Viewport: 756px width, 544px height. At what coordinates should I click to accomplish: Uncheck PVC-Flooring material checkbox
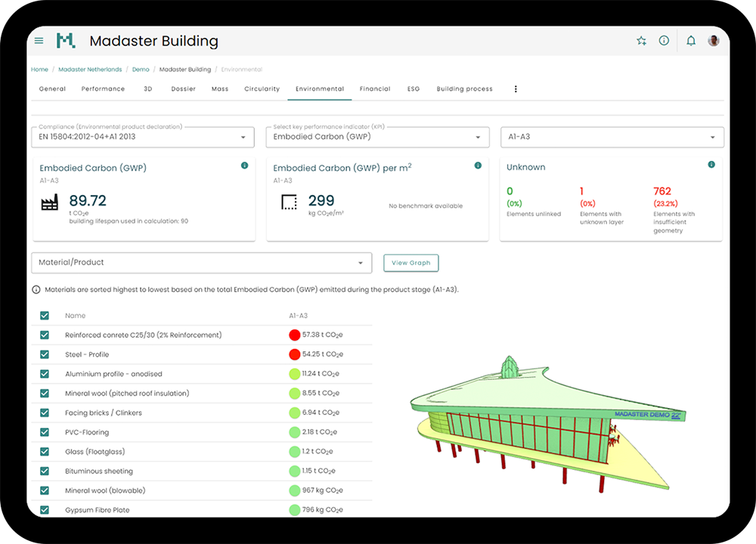point(45,432)
